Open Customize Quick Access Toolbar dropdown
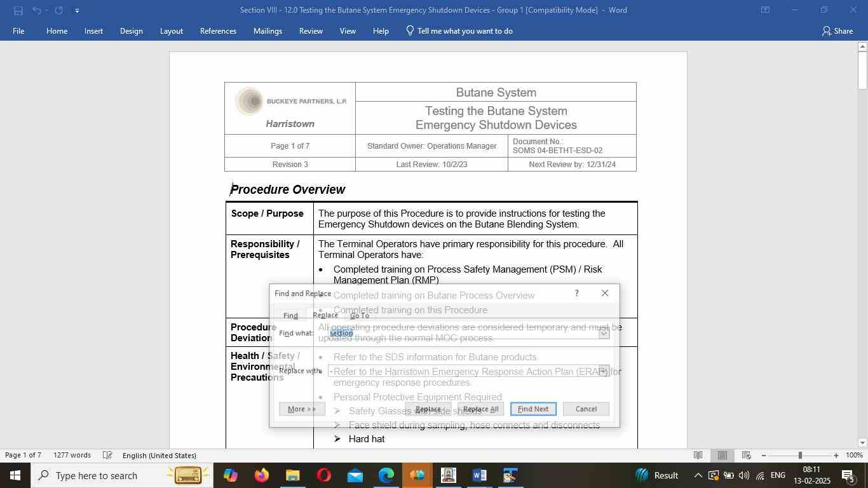The width and height of the screenshot is (868, 488). (77, 10)
